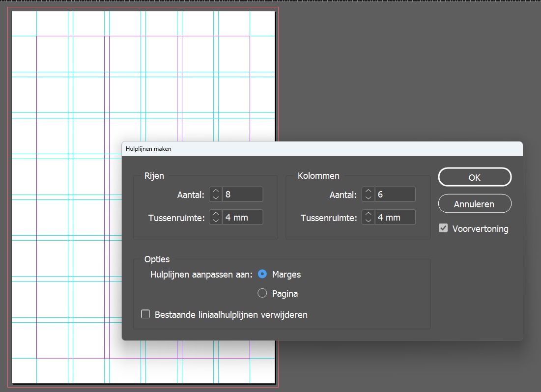The height and width of the screenshot is (392, 541).
Task: Decrease the Rijen Aantal value with down arrow
Action: [216, 198]
